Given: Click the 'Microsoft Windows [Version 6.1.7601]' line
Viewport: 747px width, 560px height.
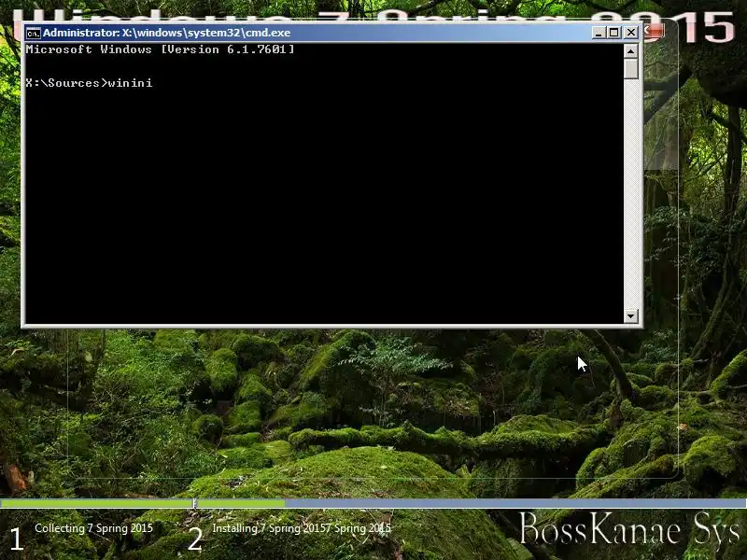Looking at the screenshot, I should [x=160, y=49].
